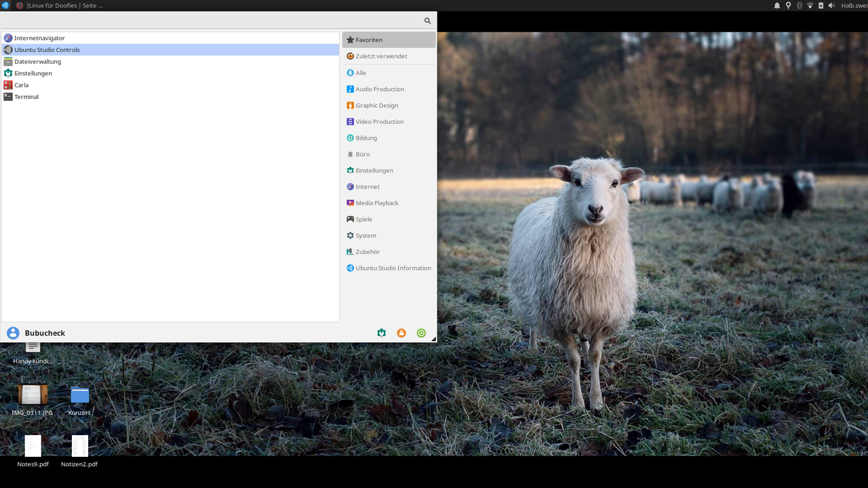The width and height of the screenshot is (868, 488).
Task: Click the Bubucheck user name
Action: (x=45, y=333)
